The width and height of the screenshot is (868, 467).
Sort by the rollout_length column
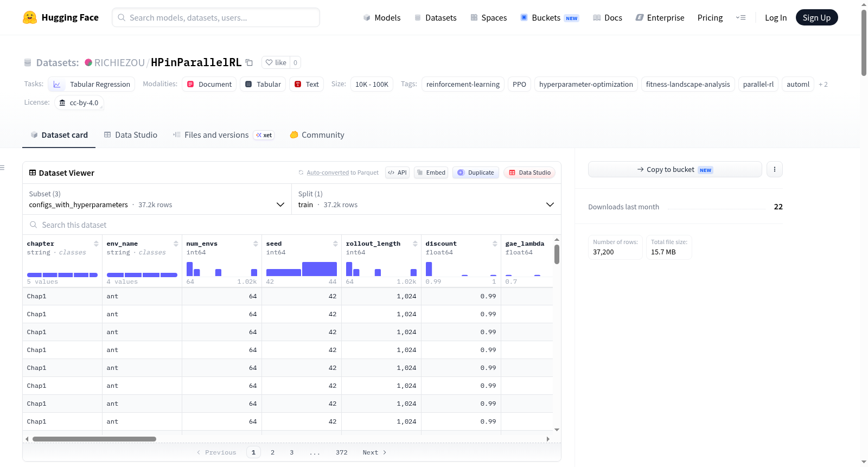coord(415,244)
